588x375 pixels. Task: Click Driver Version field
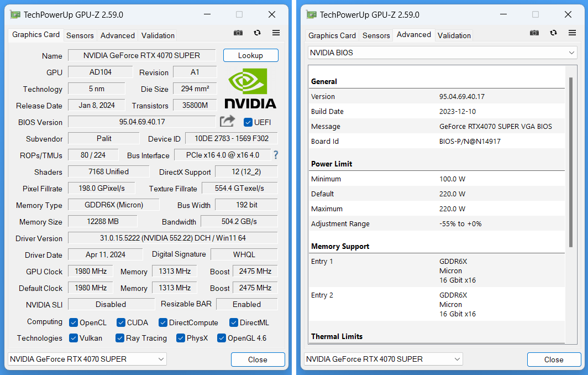(x=172, y=238)
